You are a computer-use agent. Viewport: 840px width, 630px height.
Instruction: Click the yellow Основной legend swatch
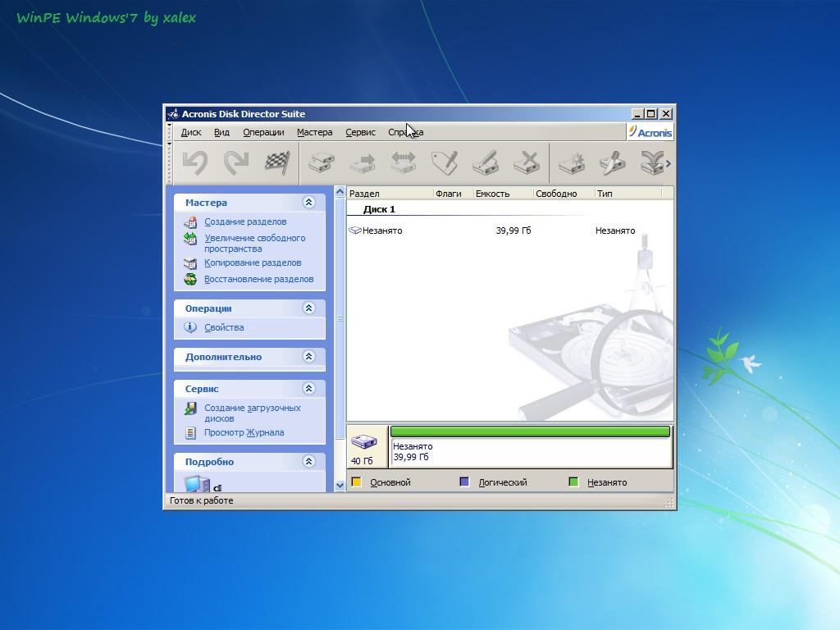pos(356,482)
